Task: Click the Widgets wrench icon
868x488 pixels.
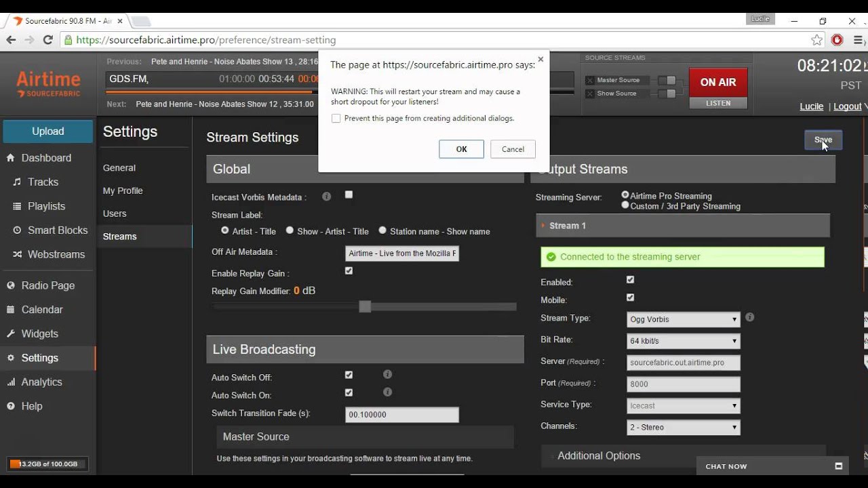Action: pos(11,333)
